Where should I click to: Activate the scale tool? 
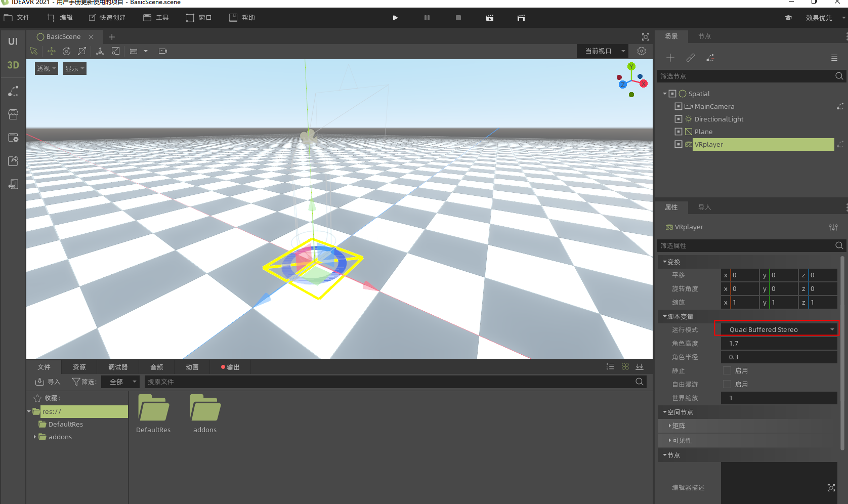point(81,51)
